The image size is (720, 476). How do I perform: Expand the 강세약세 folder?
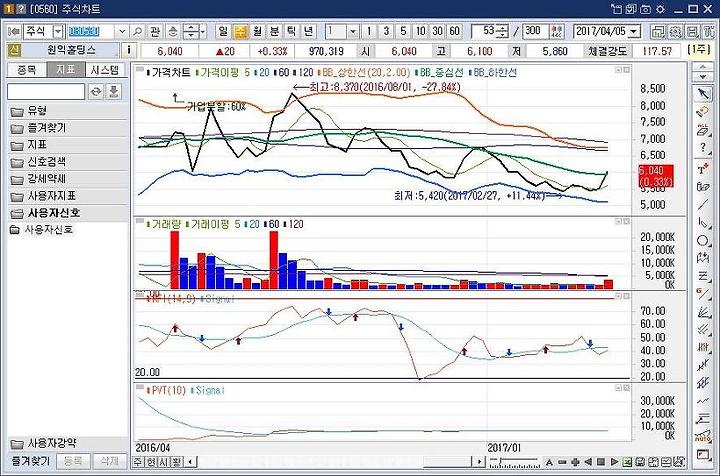point(67,179)
